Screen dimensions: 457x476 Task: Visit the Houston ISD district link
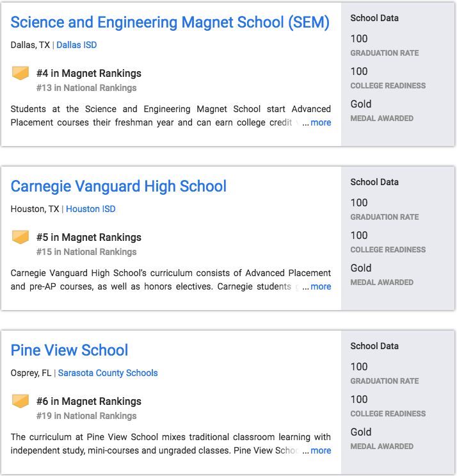coord(91,209)
